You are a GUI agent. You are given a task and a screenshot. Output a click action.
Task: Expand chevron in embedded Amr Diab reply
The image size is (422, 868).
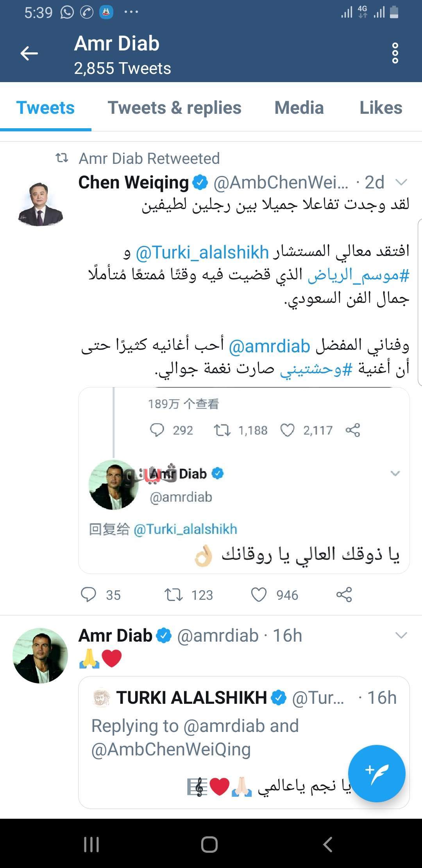395,473
